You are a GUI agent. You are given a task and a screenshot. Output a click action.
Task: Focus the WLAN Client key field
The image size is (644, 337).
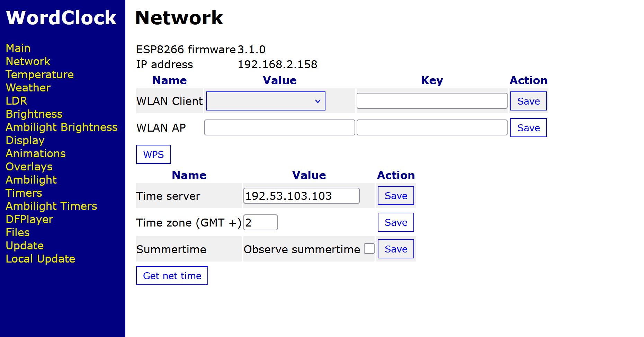432,101
